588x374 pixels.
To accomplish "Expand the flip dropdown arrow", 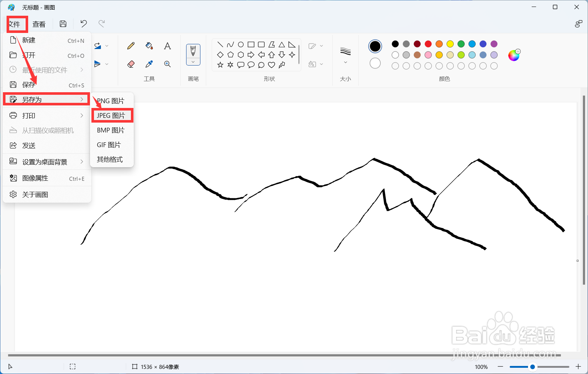I will tap(107, 64).
